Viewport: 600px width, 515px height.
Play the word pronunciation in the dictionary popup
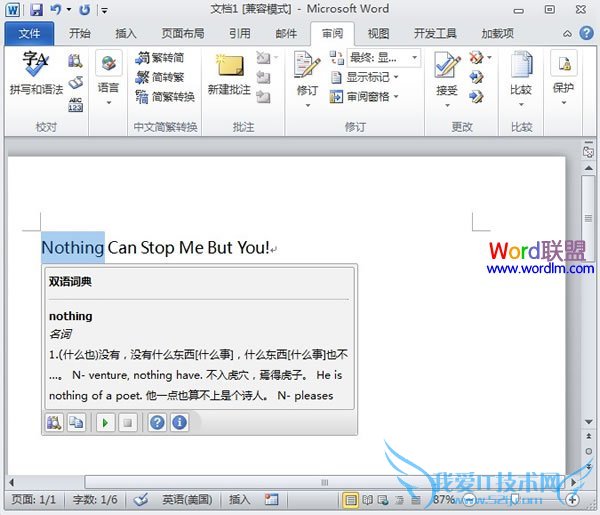click(106, 423)
